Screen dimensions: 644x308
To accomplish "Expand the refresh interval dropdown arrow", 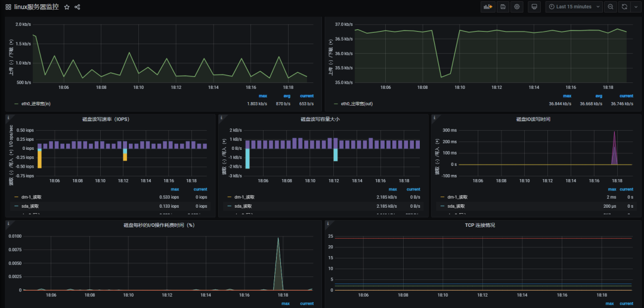I will tap(634, 7).
